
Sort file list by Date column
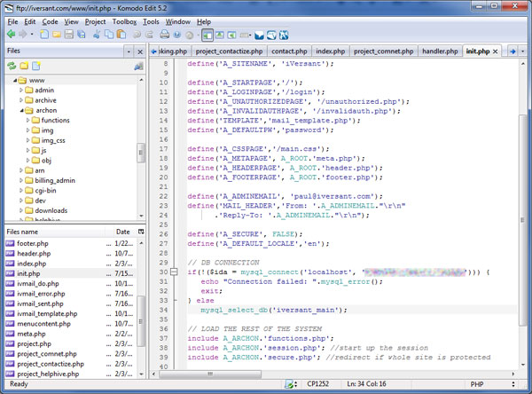point(123,232)
